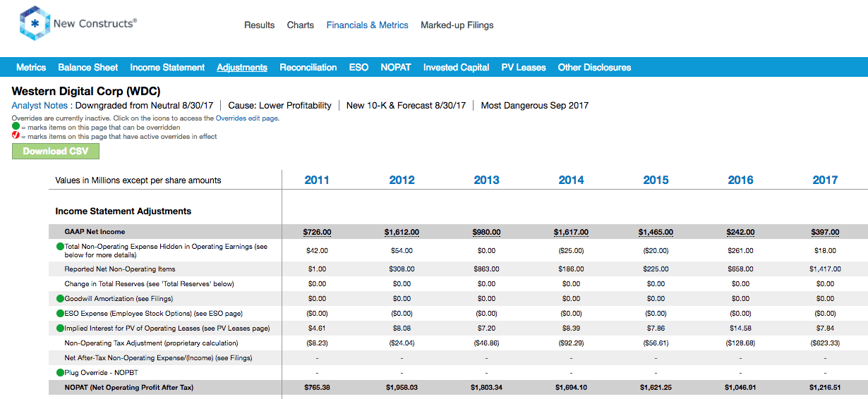The image size is (868, 399).
Task: Click GAAP Net Income value $397.00
Action: [825, 232]
